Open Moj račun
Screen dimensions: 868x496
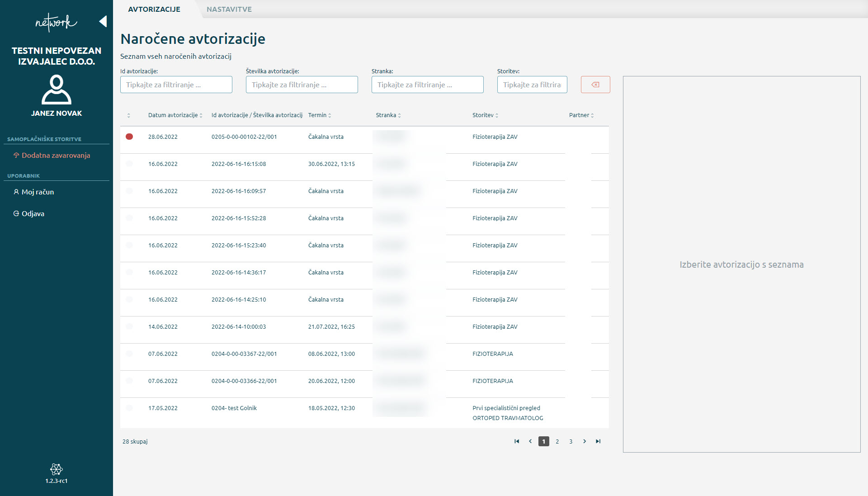[38, 192]
